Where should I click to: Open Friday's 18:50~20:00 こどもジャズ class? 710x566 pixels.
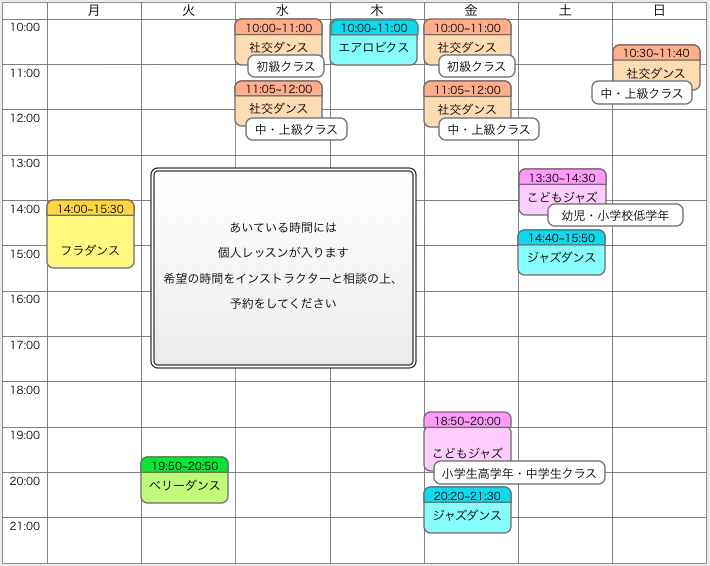[467, 452]
